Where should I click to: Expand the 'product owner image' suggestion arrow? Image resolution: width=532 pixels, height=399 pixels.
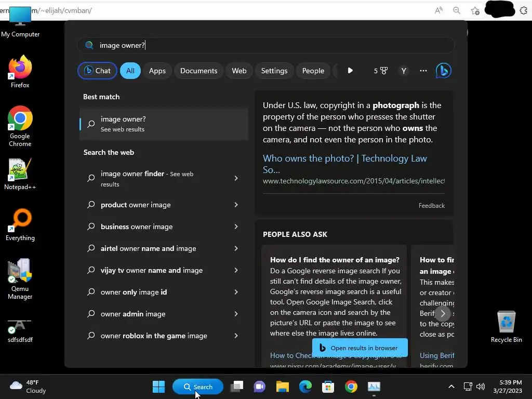click(x=236, y=205)
